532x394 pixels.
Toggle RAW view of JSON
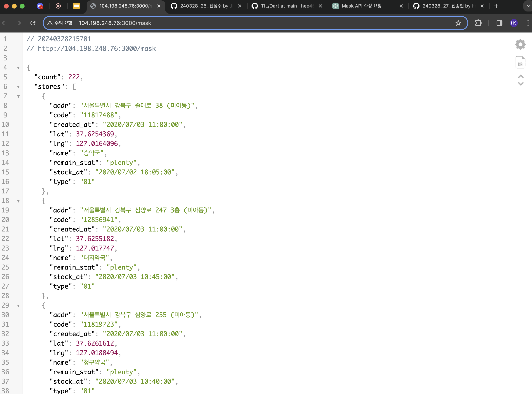tap(520, 62)
